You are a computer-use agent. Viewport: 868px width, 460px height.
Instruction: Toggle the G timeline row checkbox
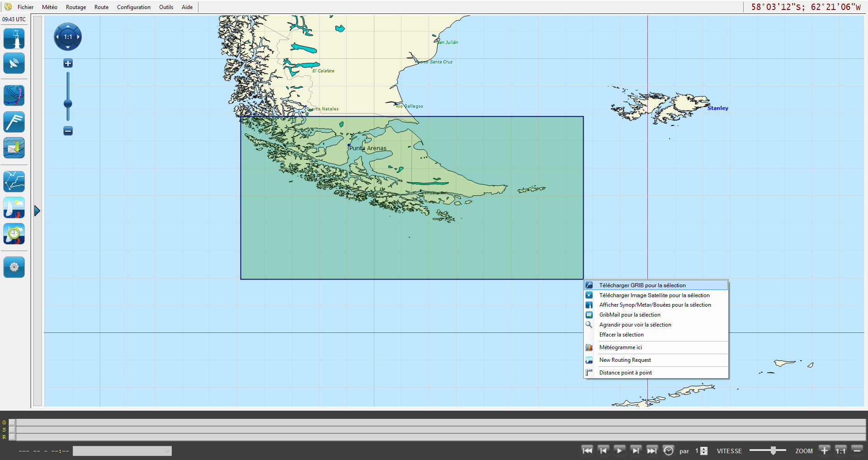12,422
